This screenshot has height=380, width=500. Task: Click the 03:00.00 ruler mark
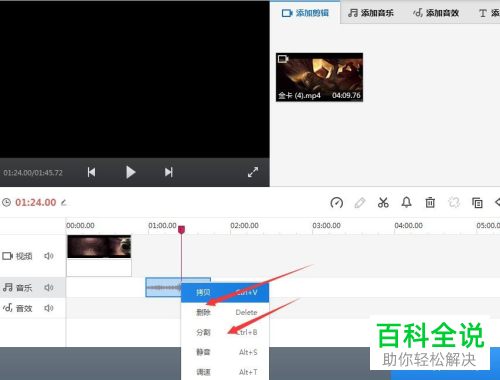[326, 226]
